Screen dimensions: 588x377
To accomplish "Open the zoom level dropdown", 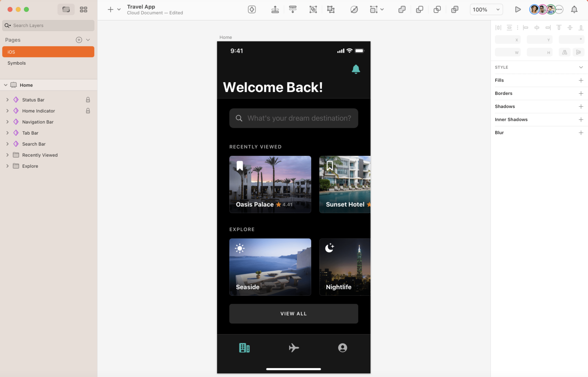I will (498, 10).
